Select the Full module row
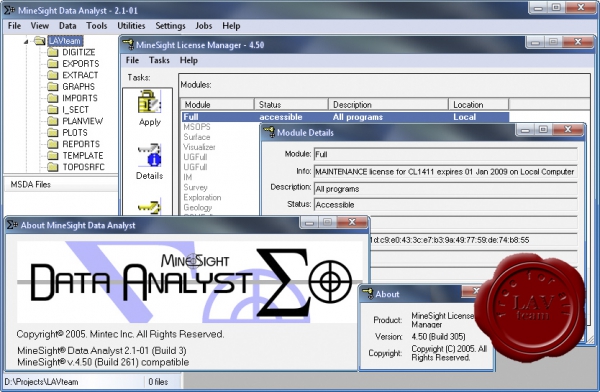This screenshot has width=600, height=392. click(x=345, y=117)
